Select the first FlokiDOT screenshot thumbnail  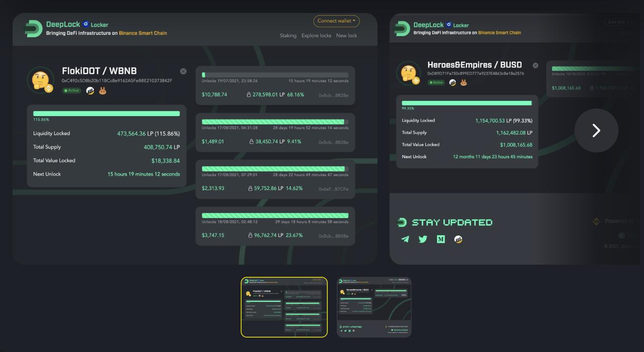284,307
